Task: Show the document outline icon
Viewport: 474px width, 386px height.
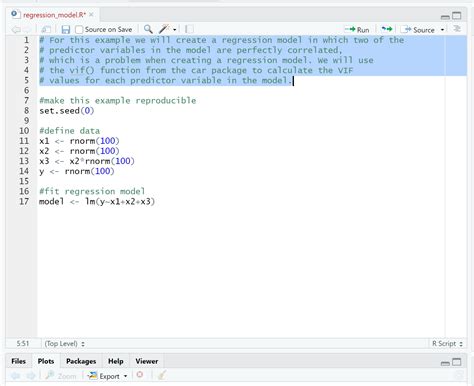Action: pyautogui.click(x=457, y=29)
